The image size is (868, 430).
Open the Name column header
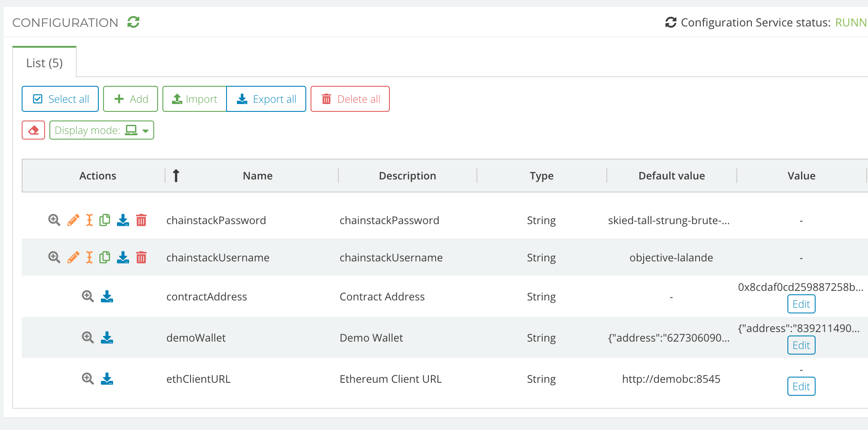coord(257,176)
